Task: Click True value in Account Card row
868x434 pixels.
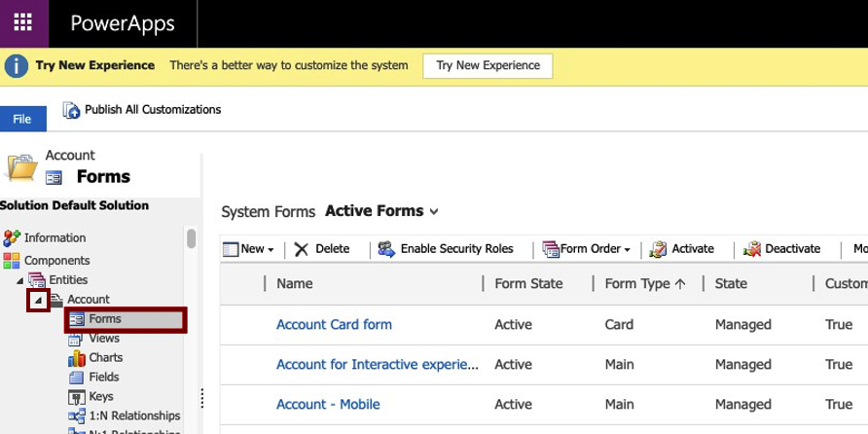Action: tap(839, 324)
